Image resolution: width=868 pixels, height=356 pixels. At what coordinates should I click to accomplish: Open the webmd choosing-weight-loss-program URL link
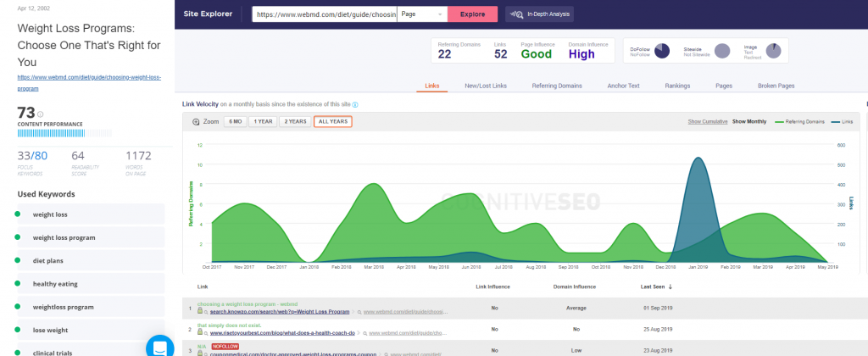click(89, 82)
